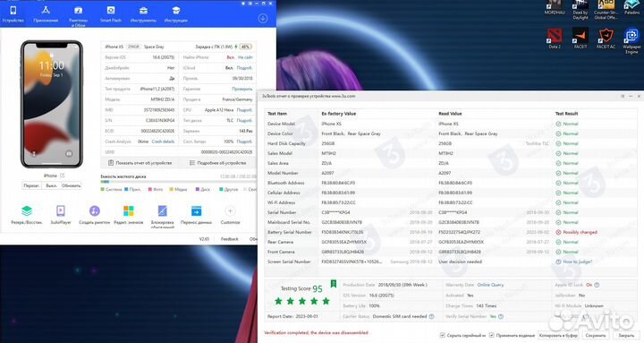Click the help icon next to Verify Serial Number

coord(501,317)
